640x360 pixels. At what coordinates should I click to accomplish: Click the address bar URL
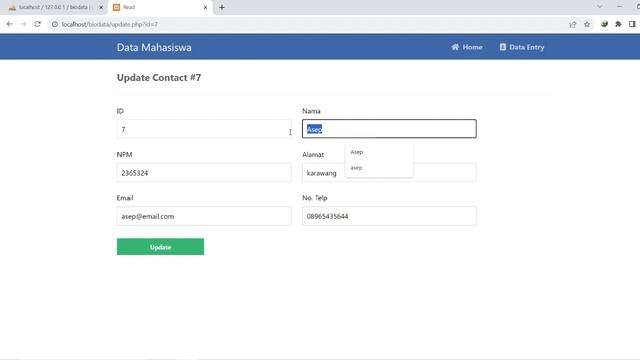tap(110, 24)
